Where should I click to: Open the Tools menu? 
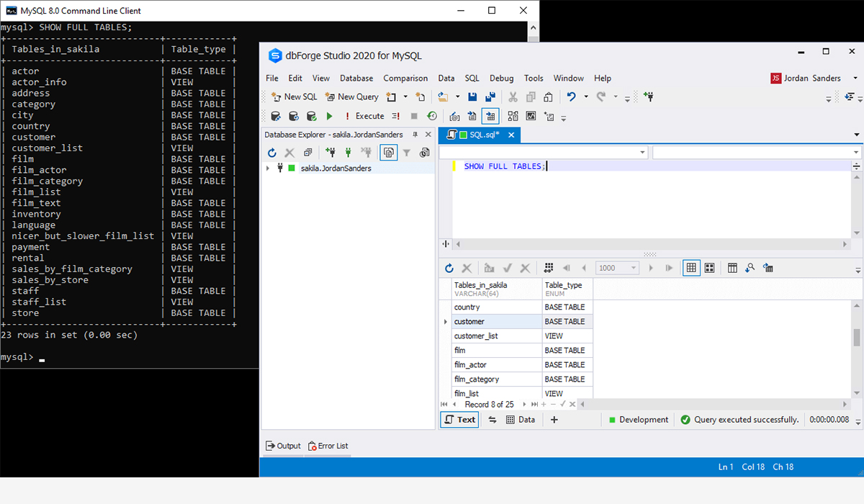(x=534, y=78)
